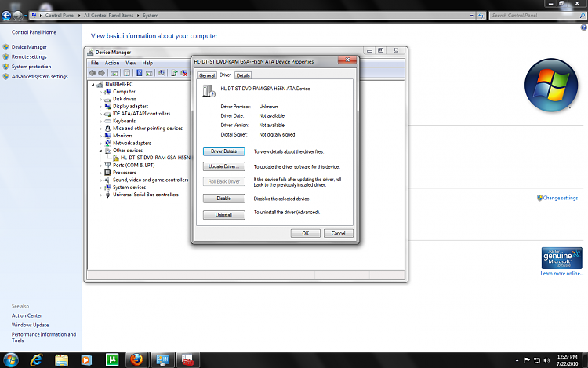The image size is (588, 368).
Task: Click System protection link
Action: click(x=31, y=67)
